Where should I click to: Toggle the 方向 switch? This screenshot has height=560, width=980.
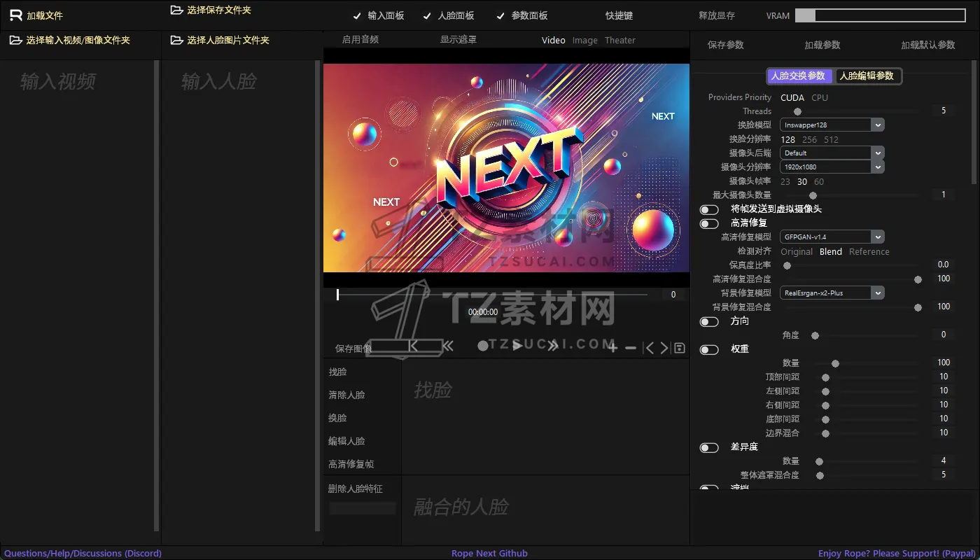click(x=709, y=321)
